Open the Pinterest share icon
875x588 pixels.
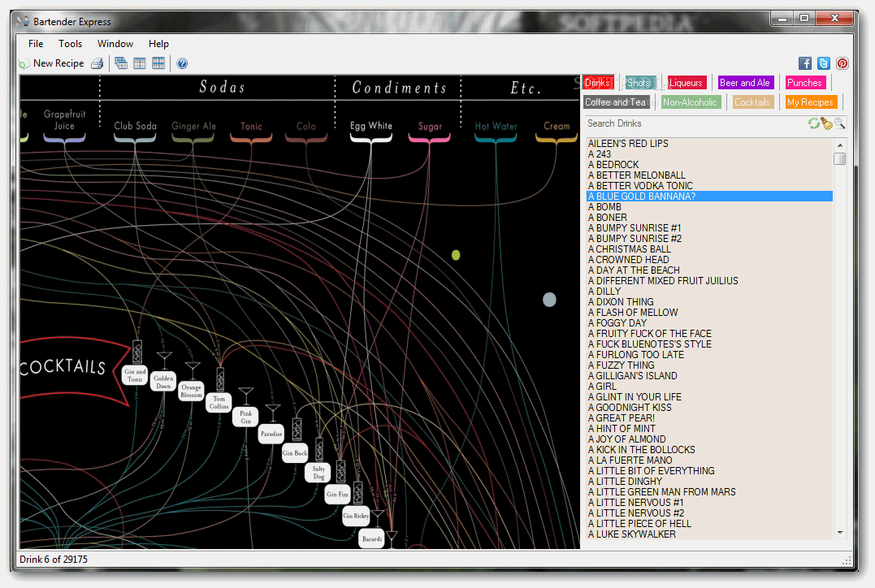[843, 63]
